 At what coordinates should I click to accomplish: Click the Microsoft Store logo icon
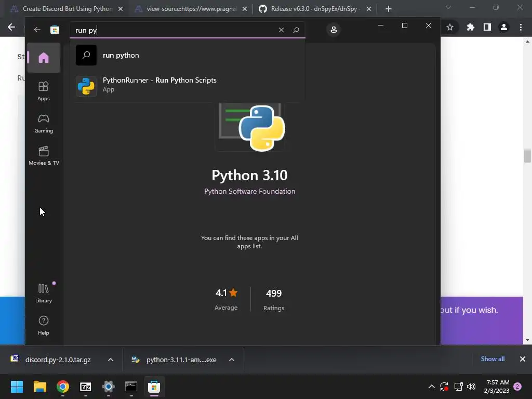(55, 30)
